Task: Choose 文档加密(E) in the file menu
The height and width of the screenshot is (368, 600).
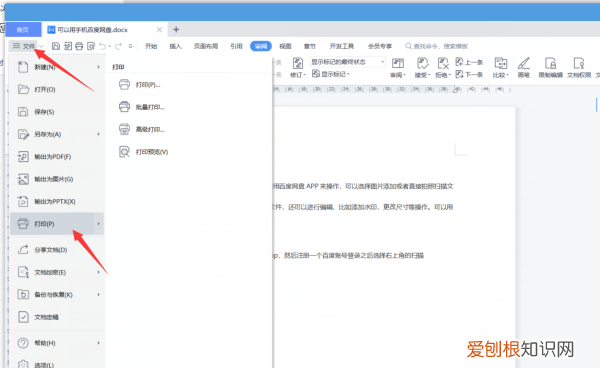Action: pyautogui.click(x=57, y=272)
